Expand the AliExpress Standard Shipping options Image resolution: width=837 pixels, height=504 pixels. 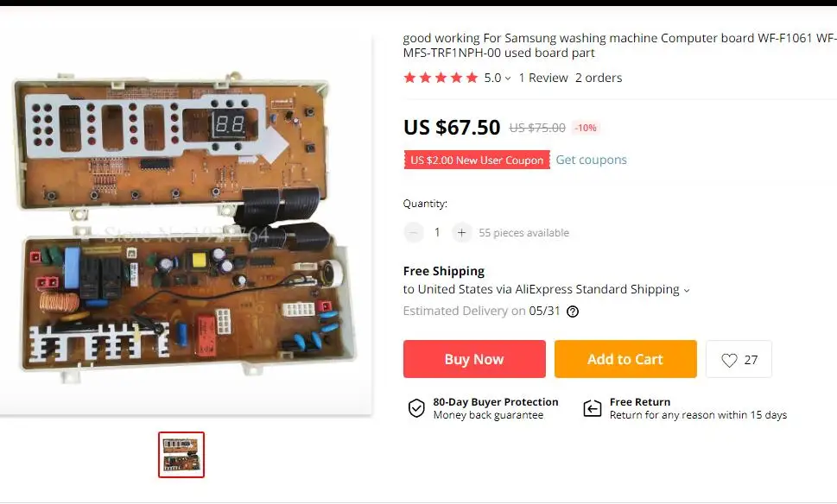pos(687,290)
